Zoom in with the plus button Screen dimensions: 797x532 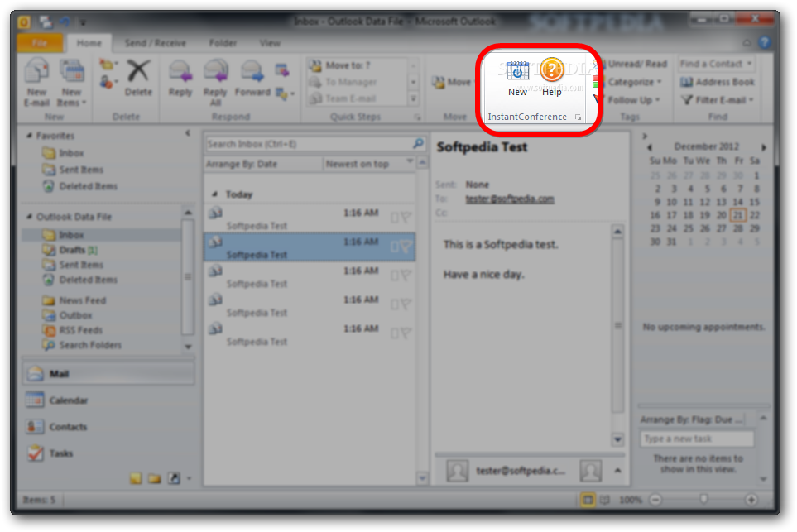point(751,500)
